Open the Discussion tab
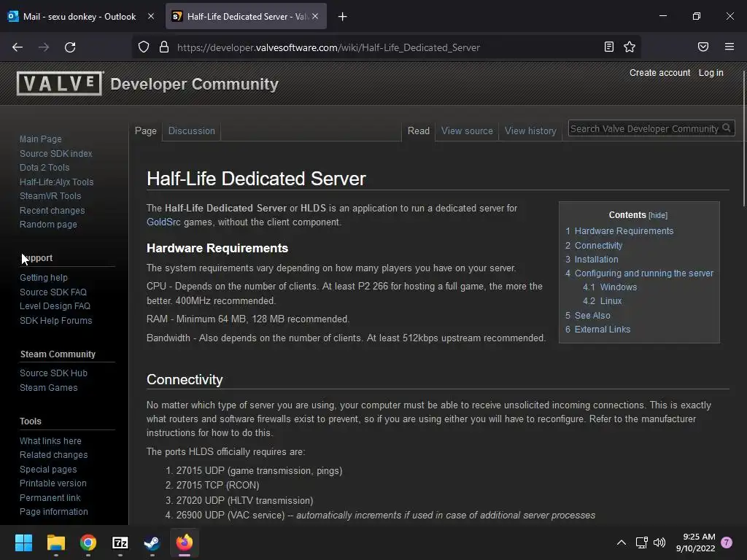 [192, 131]
